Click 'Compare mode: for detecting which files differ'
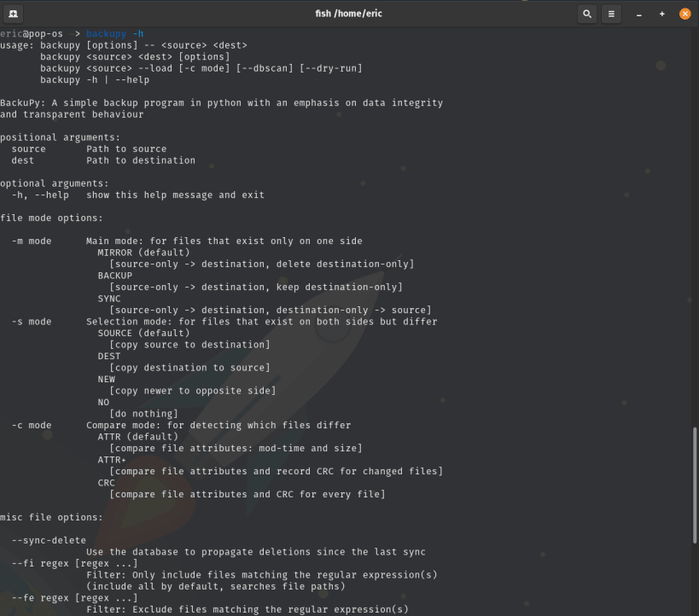This screenshot has height=616, width=699. (x=218, y=426)
